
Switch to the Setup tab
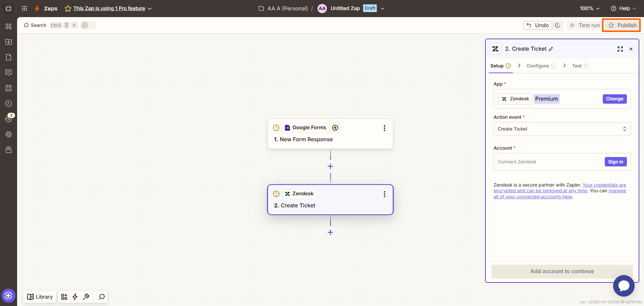[x=500, y=66]
